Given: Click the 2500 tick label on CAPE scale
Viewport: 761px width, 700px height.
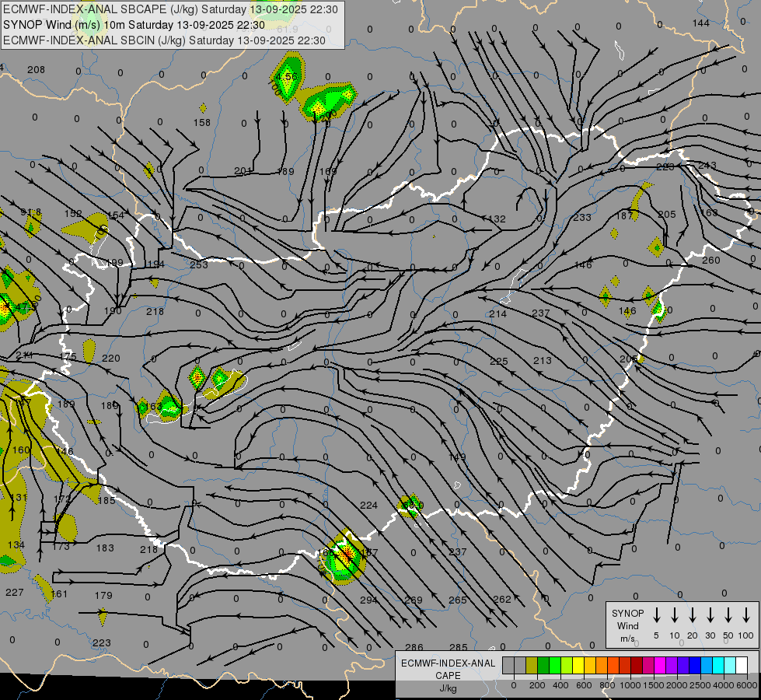Looking at the screenshot, I should (700, 685).
